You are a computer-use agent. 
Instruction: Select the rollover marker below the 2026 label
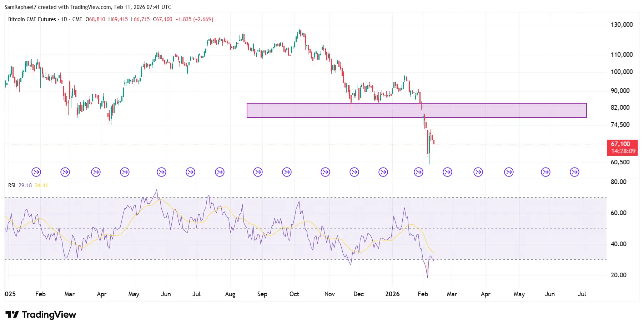point(382,172)
